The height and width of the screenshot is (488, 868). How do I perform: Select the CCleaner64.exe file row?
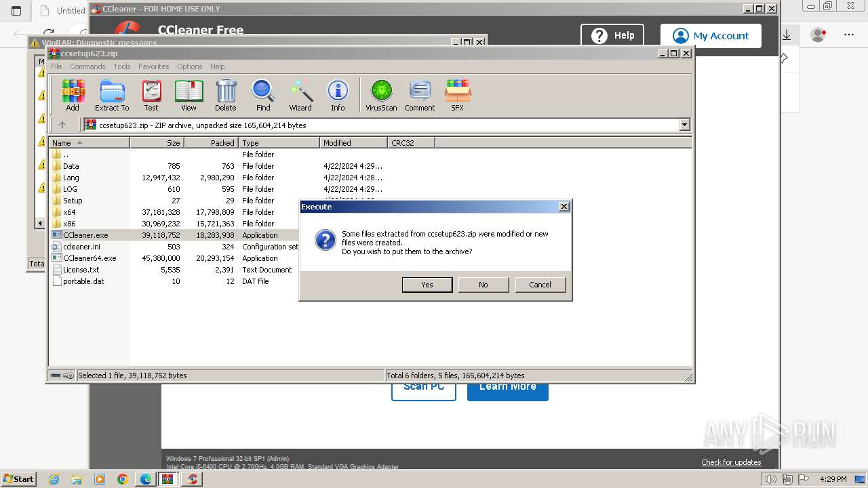pos(174,258)
